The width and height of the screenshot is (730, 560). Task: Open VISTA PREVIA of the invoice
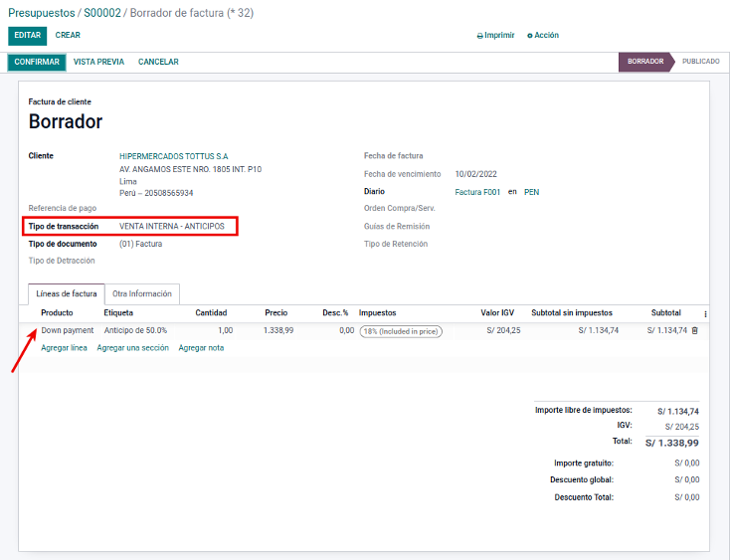(98, 62)
